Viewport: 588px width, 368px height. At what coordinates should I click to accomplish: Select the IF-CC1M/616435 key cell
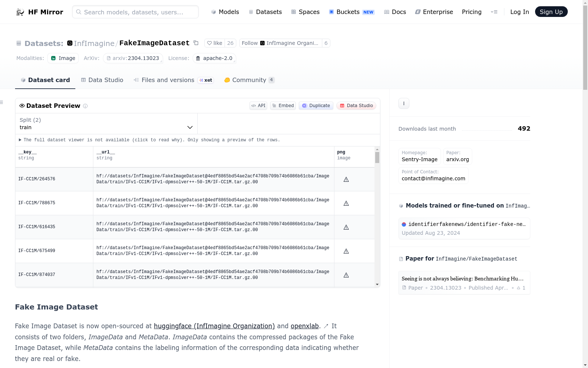[x=54, y=227]
